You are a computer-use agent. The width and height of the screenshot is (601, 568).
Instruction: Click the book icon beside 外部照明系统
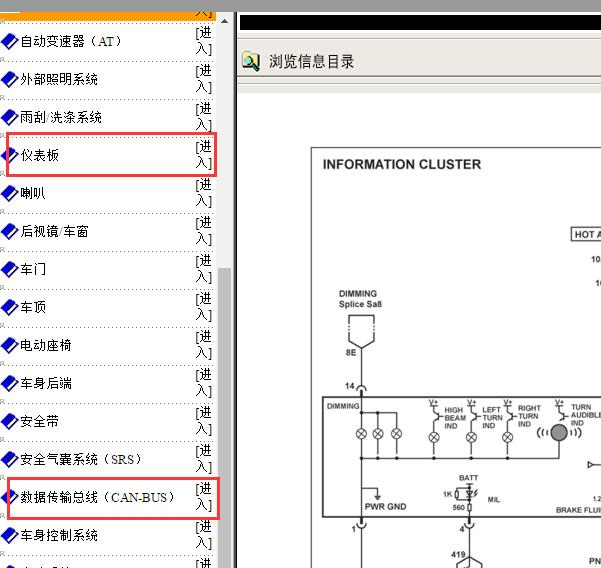tap(10, 79)
